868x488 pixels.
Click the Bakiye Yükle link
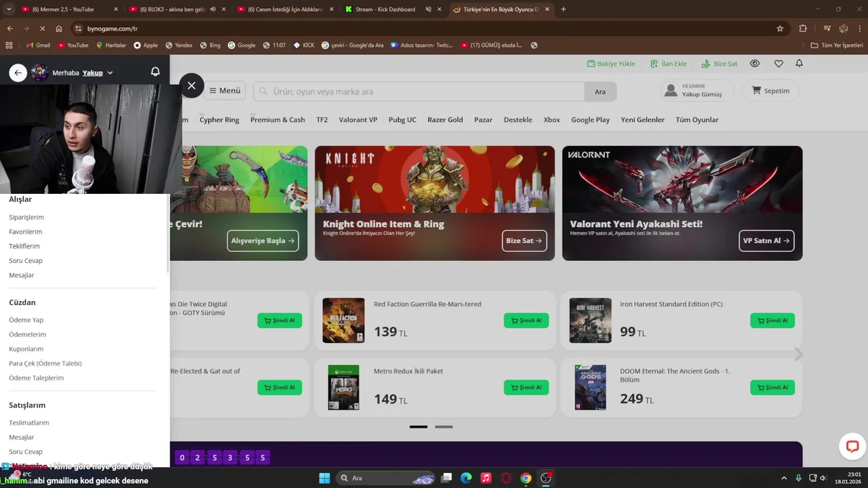coord(611,64)
